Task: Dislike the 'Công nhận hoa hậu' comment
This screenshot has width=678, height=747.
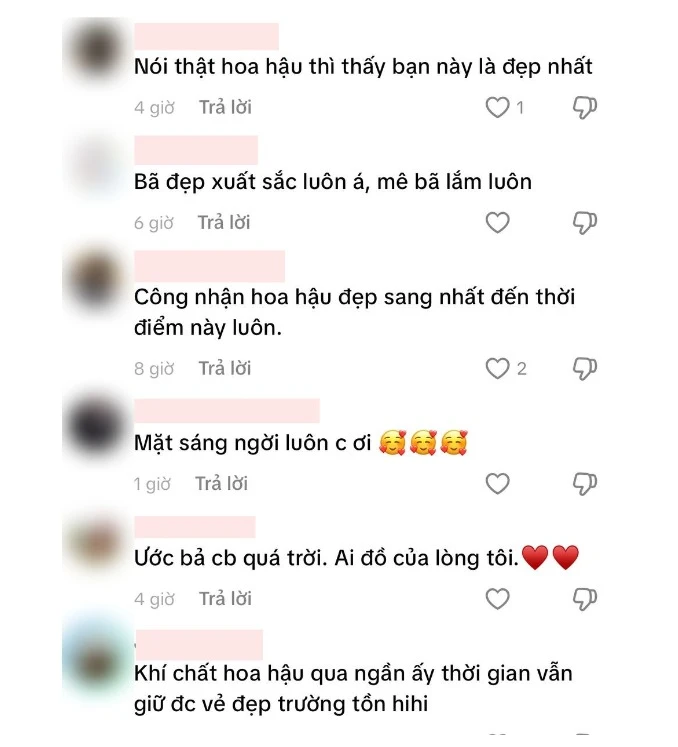Action: [x=585, y=368]
